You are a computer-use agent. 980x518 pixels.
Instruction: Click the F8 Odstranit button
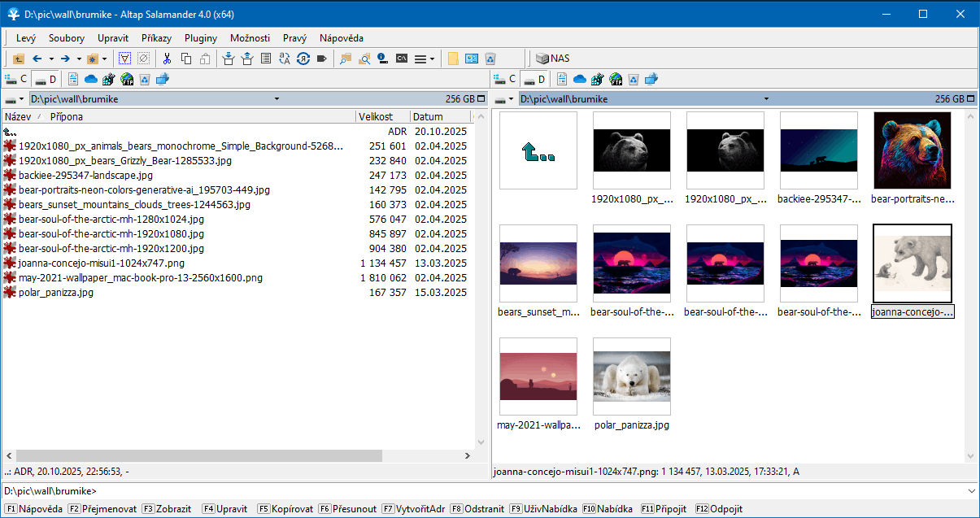(478, 509)
